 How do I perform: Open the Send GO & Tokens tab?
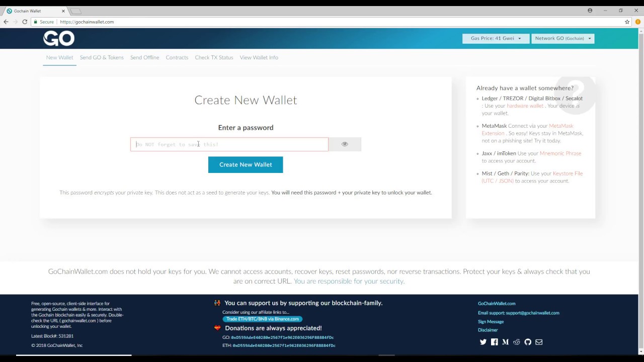102,57
